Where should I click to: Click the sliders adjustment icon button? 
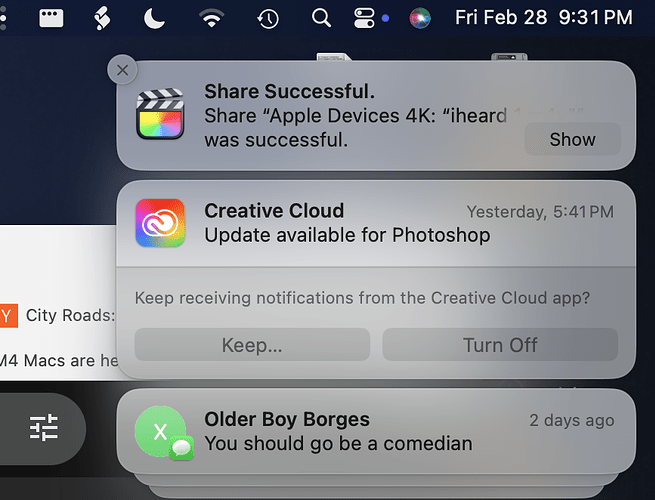point(43,428)
